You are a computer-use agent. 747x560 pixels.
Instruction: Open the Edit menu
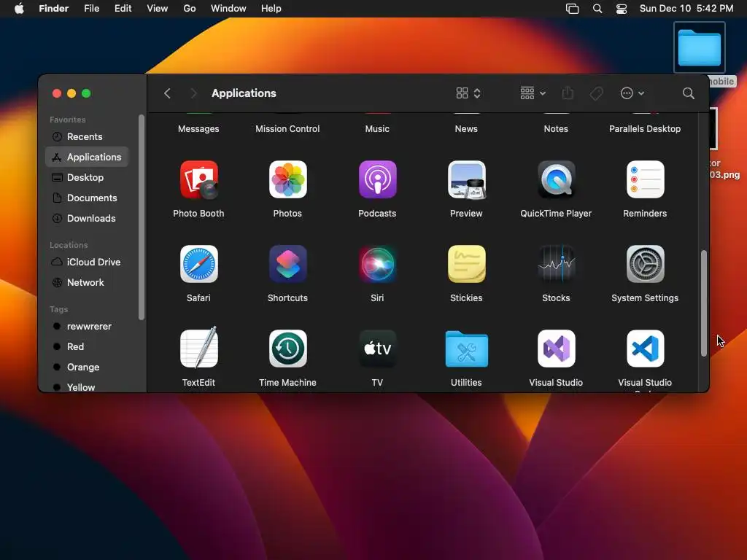pos(123,9)
